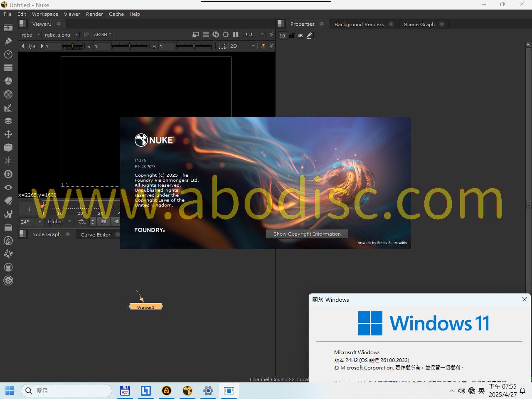Switch to the Background Renders tab
This screenshot has width=532, height=399.
(x=359, y=24)
